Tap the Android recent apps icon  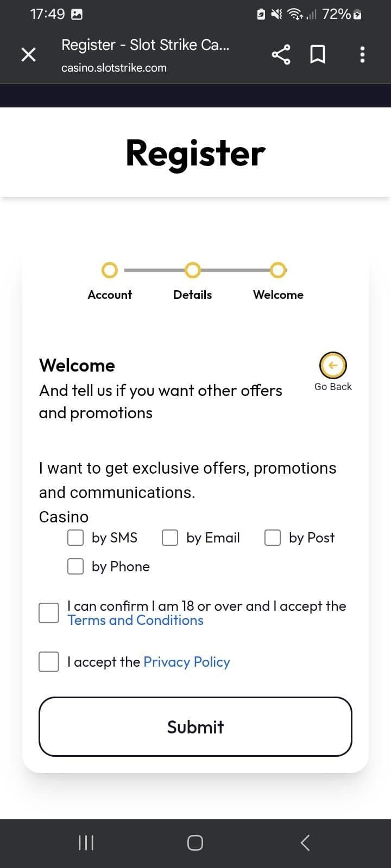tap(86, 843)
